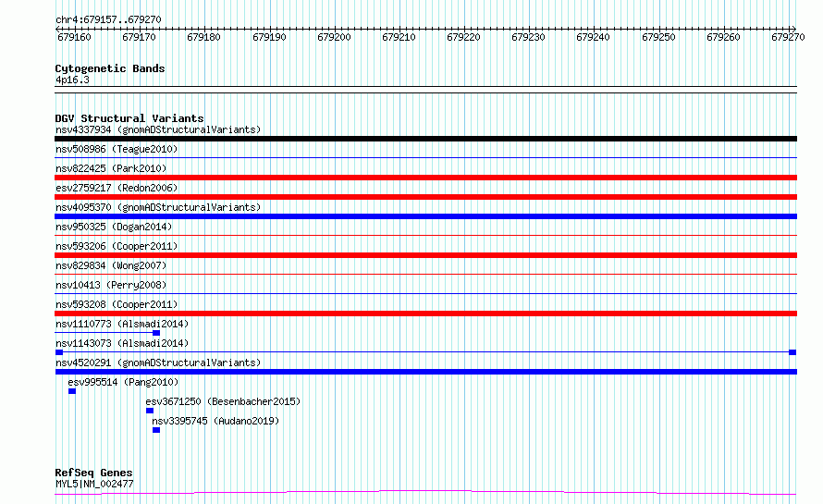Click the MYL5|NM_002477 gene label

click(94, 484)
